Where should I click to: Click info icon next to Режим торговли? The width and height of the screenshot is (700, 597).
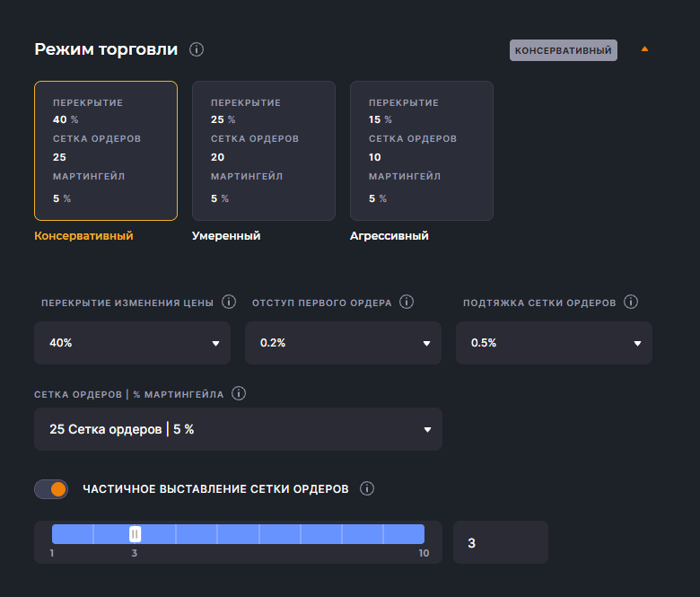coord(197,49)
